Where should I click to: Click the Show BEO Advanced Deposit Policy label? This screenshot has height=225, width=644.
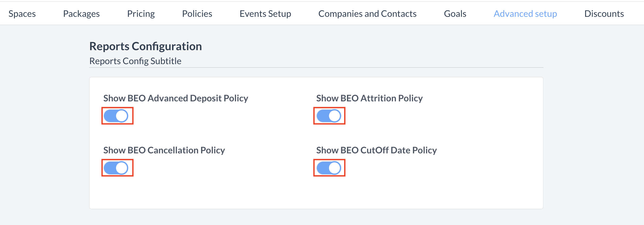[x=176, y=98]
